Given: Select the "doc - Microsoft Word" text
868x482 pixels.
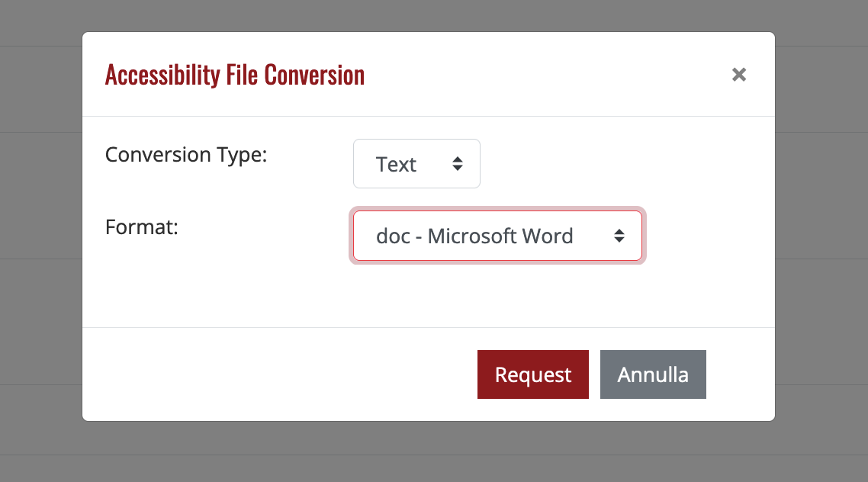Looking at the screenshot, I should 474,236.
